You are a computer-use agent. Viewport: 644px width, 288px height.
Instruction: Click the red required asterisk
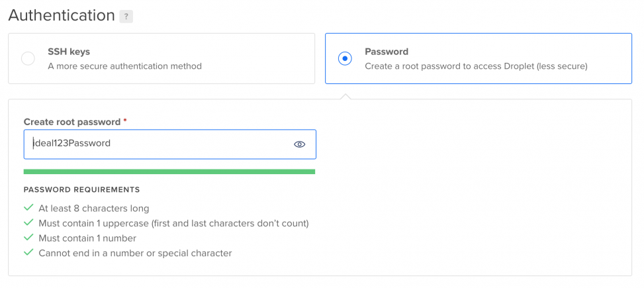click(x=125, y=120)
